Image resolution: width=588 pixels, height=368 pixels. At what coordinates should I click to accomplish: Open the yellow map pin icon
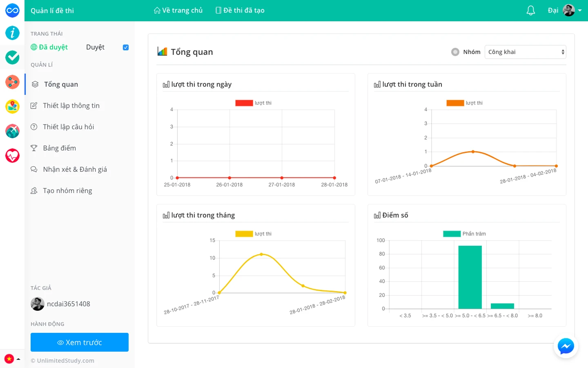coord(12,106)
